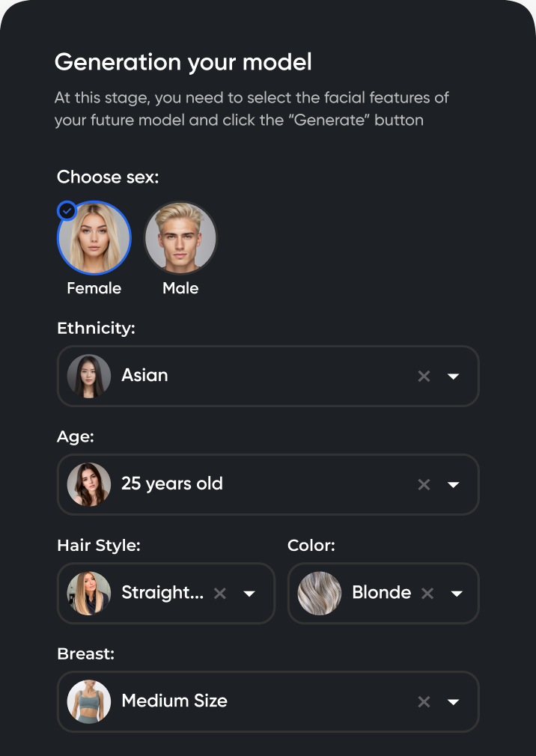Clear the Medium Size breast selection
Viewport: 536px width, 756px height.
[424, 701]
